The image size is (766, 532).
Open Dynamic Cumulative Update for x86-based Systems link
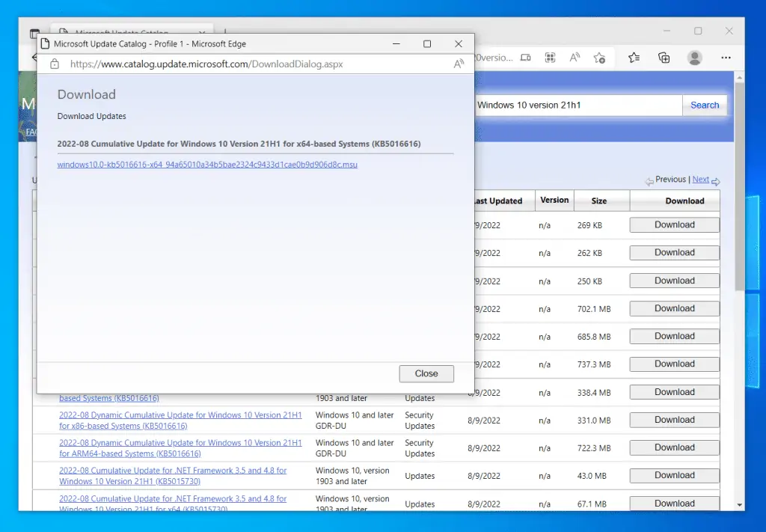[180, 420]
